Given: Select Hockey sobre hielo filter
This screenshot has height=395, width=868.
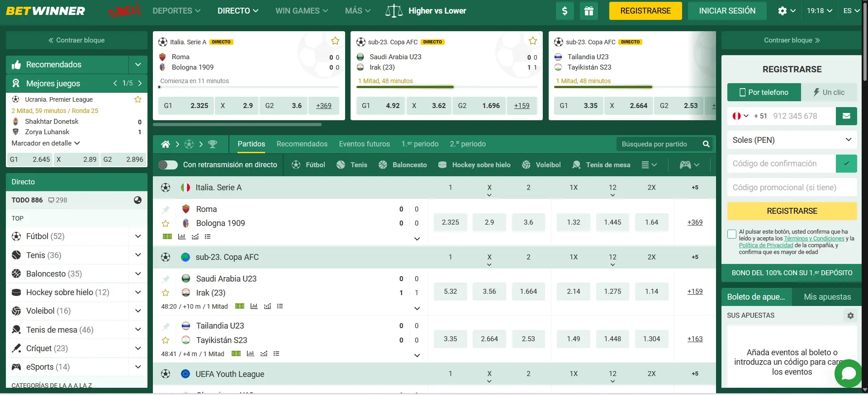Looking at the screenshot, I should click(474, 165).
